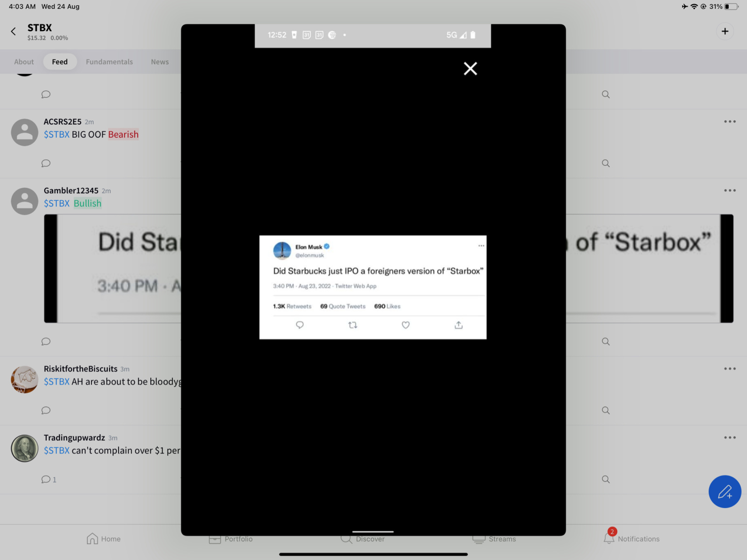Close the image viewer with the X
The height and width of the screenshot is (560, 747).
tap(470, 69)
